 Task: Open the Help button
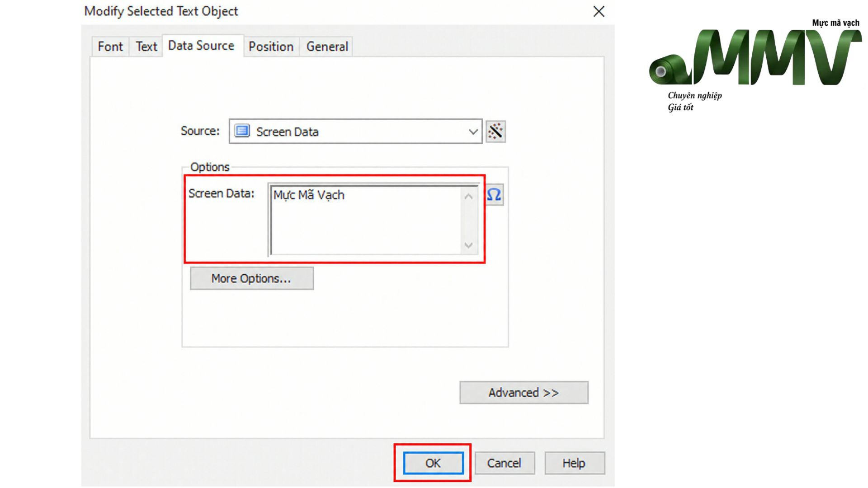click(574, 463)
